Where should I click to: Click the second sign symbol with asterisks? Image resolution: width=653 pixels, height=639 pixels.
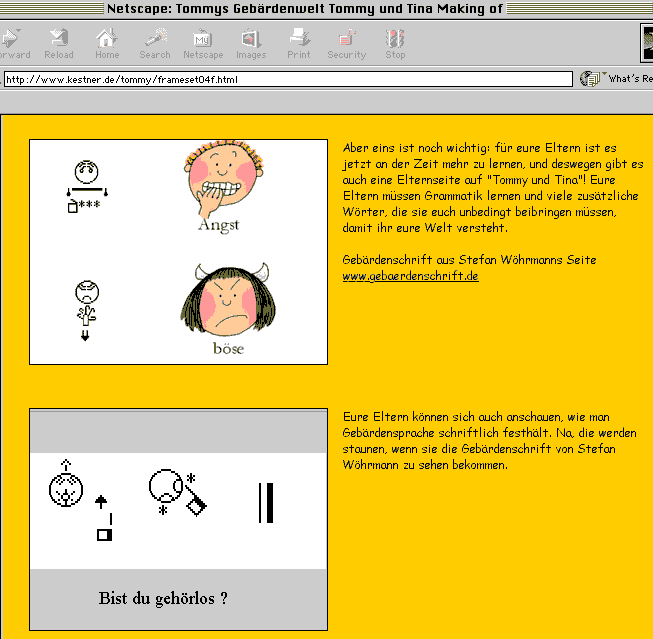click(x=178, y=493)
